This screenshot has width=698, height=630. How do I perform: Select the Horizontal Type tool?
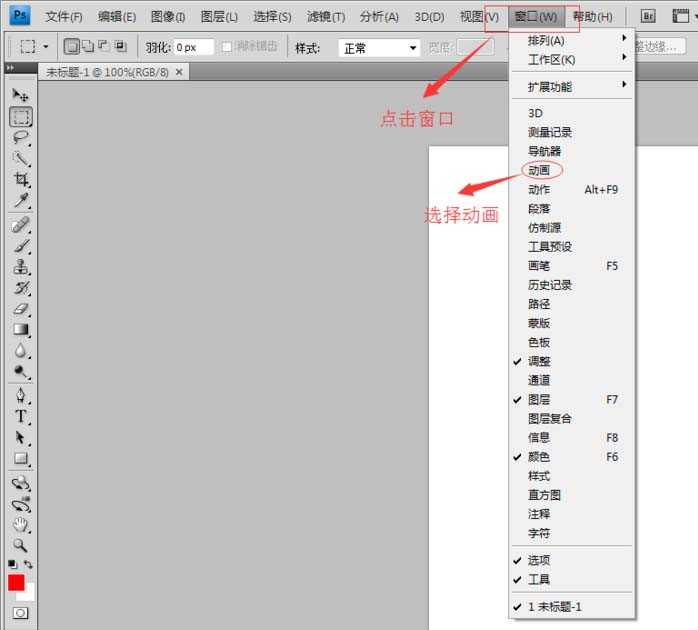[20, 417]
